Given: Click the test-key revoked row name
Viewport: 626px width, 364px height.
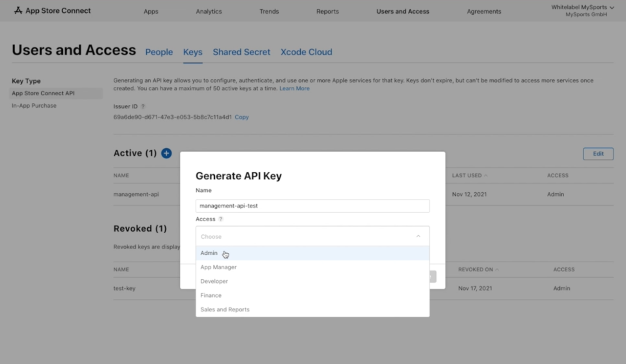Looking at the screenshot, I should coord(124,288).
